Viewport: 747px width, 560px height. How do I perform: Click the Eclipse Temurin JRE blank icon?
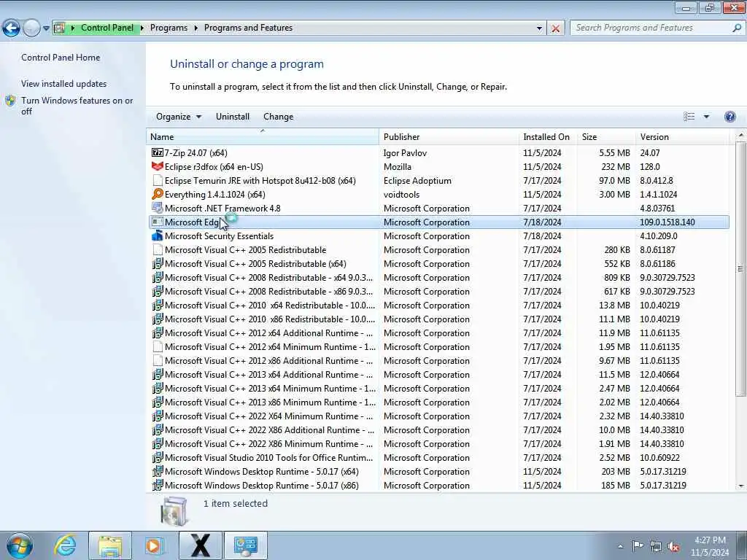pyautogui.click(x=158, y=181)
